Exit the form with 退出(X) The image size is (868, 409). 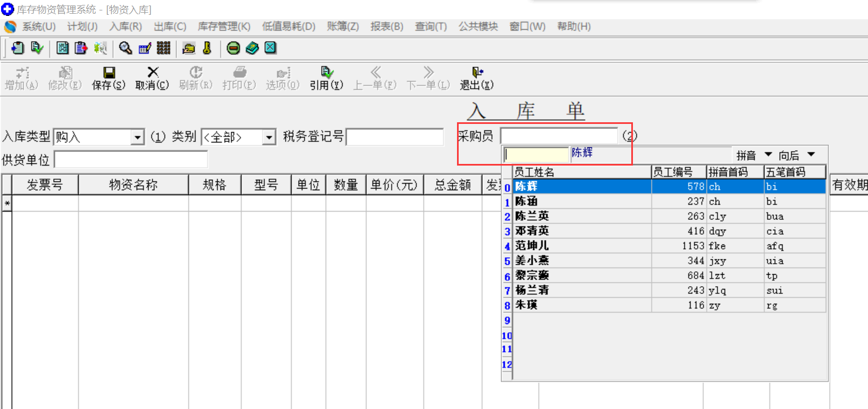[477, 78]
